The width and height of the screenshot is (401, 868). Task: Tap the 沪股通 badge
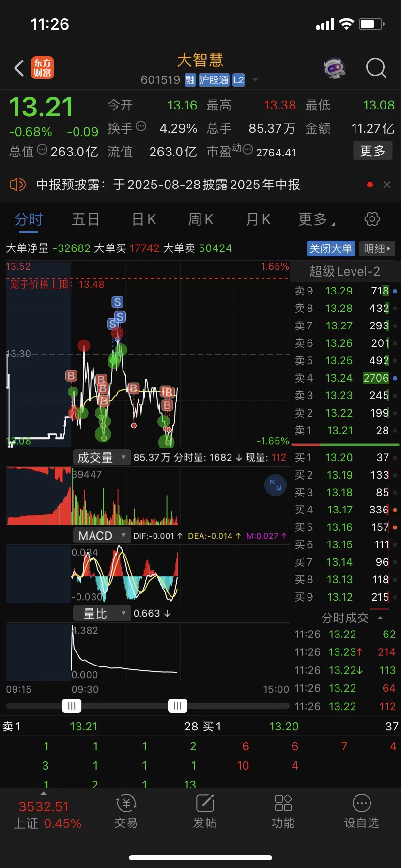point(214,80)
